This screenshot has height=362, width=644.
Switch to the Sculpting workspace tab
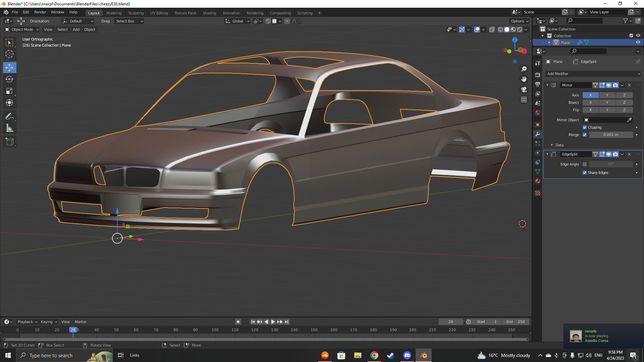(136, 13)
